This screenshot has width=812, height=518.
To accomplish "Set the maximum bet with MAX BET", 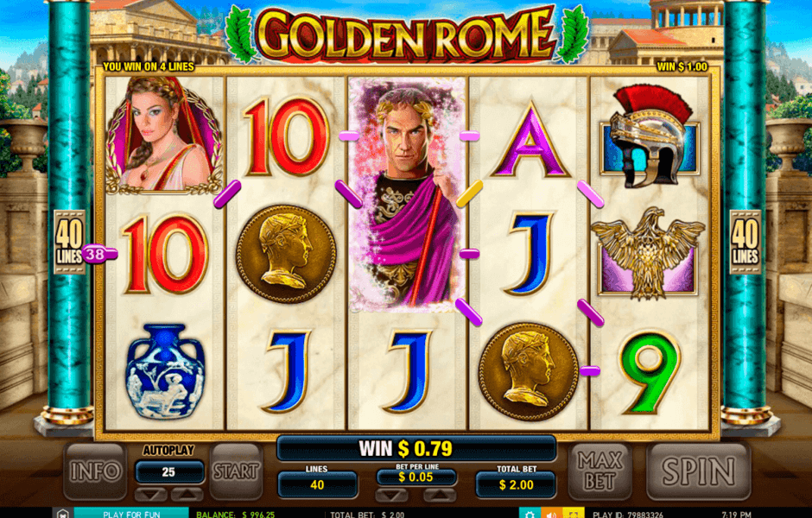I will (x=599, y=471).
